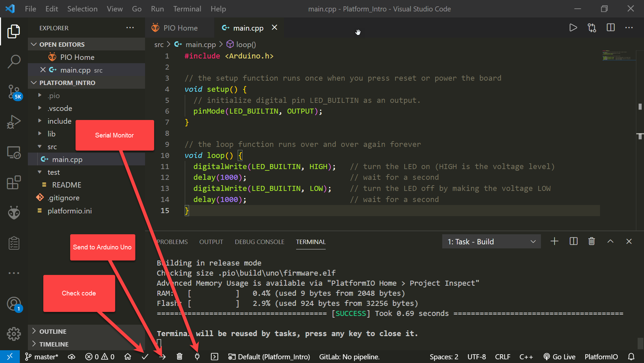Open the Search view in activity bar
The image size is (644, 363).
pos(14,62)
